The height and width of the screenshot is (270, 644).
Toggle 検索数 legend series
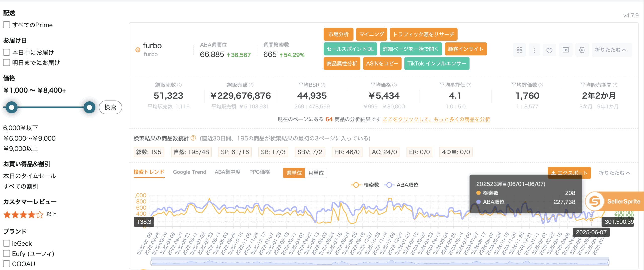[x=365, y=185]
